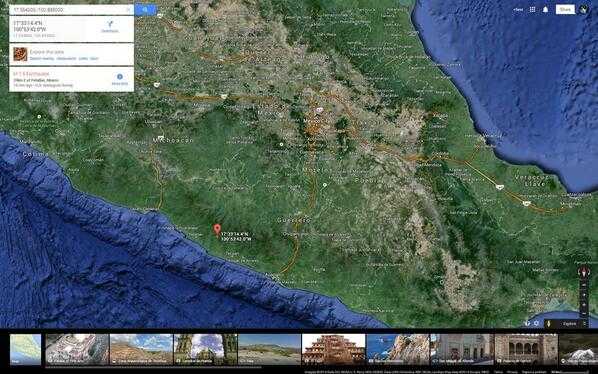Open the notifications bell

(x=545, y=10)
